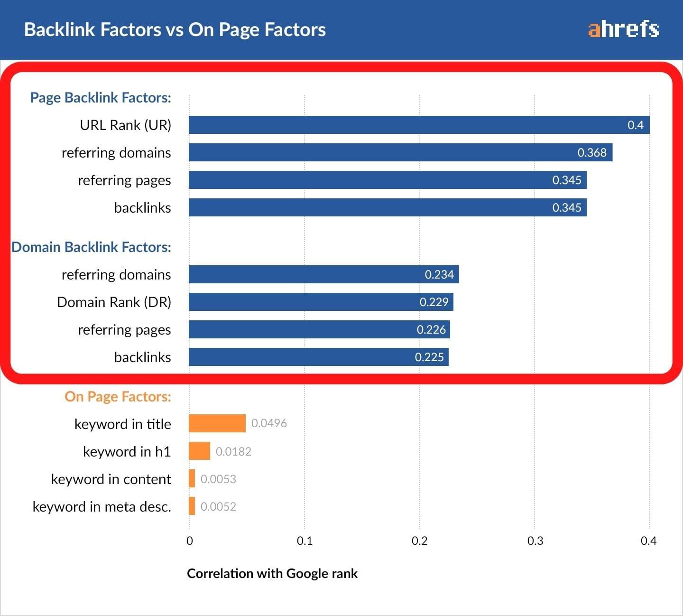
Task: Click the 0.2 x-axis tick label
Action: pos(419,541)
